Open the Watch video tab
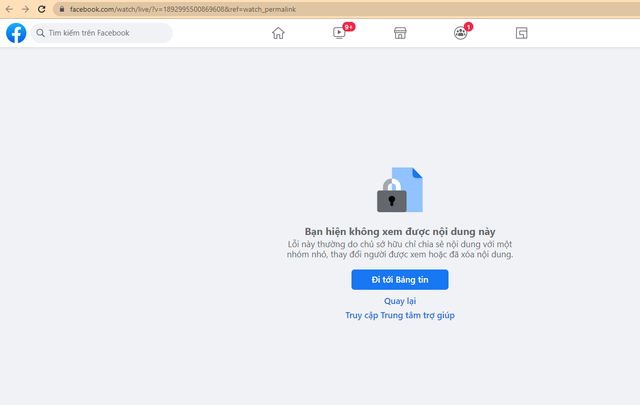The height and width of the screenshot is (405, 640). click(339, 33)
